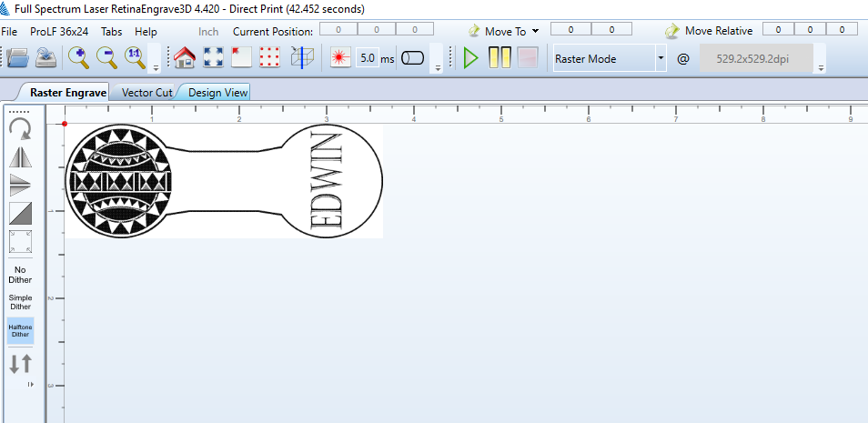
Task: Select Halftone Dither mode
Action: 21,330
